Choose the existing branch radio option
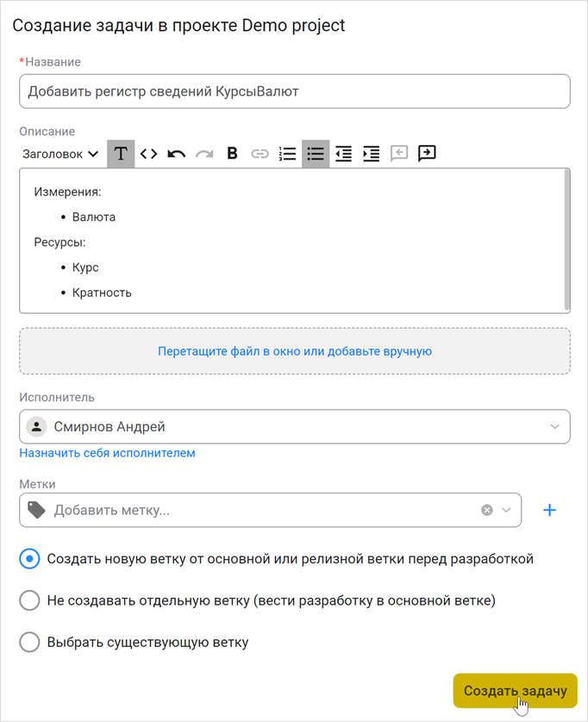 (x=30, y=642)
